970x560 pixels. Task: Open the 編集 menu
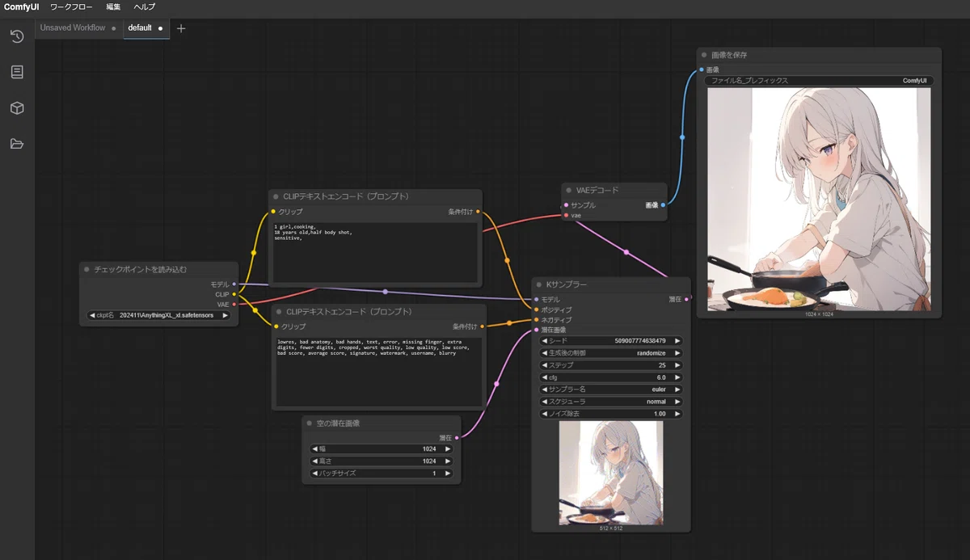click(113, 6)
